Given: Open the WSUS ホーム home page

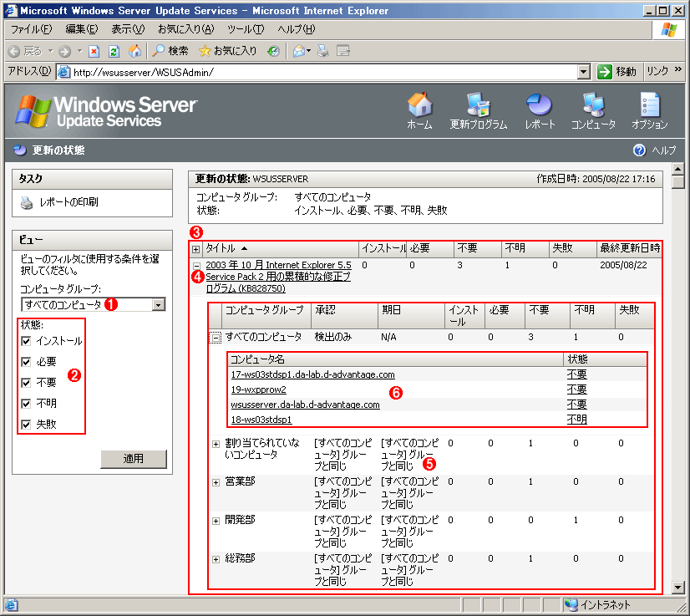Looking at the screenshot, I should click(x=419, y=111).
